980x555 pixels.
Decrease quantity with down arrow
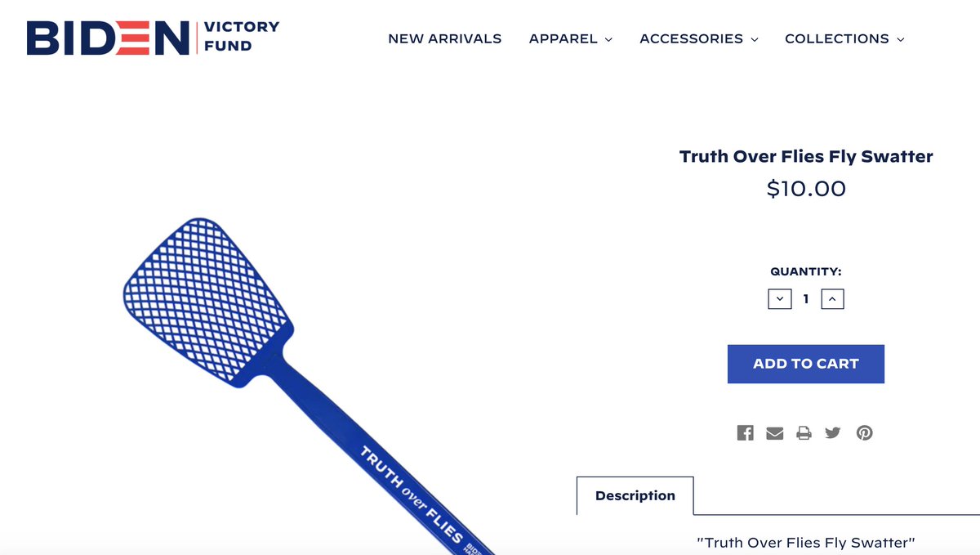point(780,299)
